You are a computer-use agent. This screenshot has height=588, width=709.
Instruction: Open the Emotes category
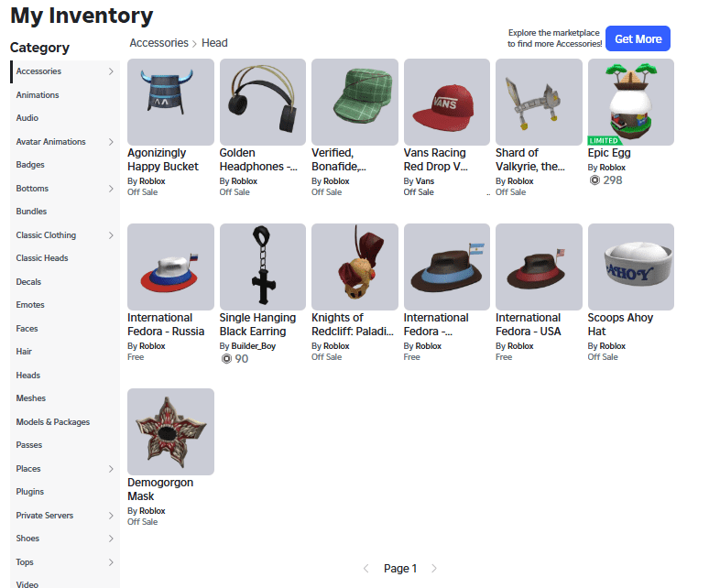point(30,305)
